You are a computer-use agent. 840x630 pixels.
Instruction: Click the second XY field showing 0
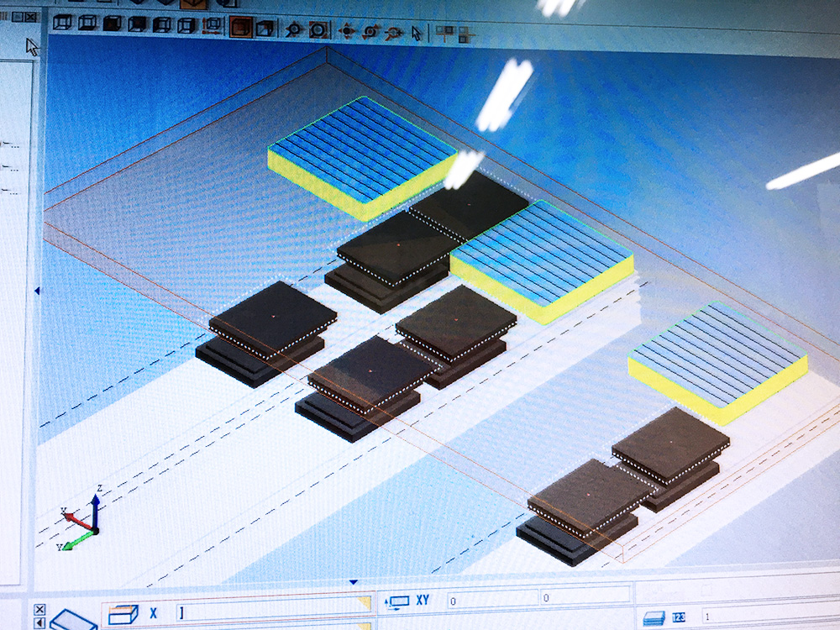pos(585,596)
